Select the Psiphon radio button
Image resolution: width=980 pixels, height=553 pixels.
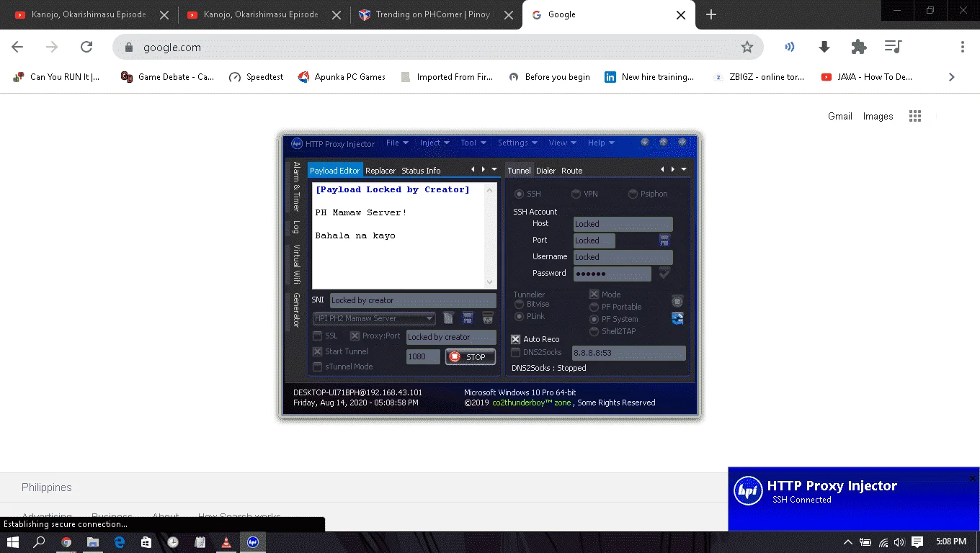pyautogui.click(x=633, y=194)
